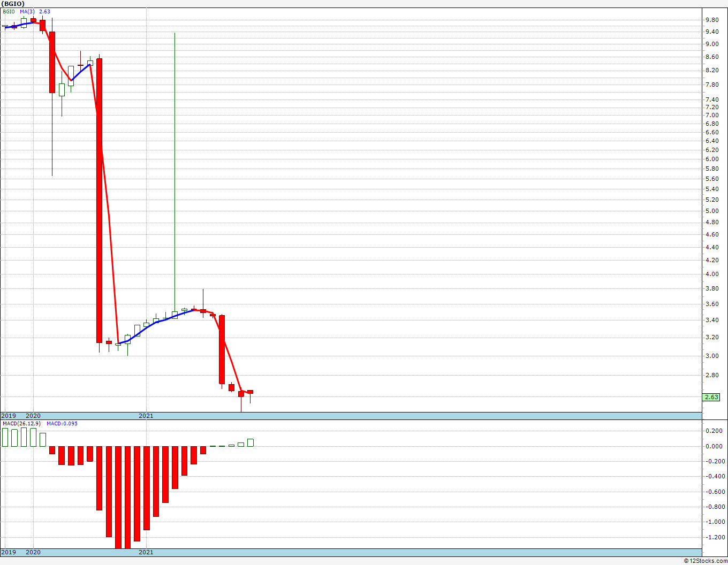The width and height of the screenshot is (728, 565).
Task: Click the 4.00 price axis label
Action: [712, 274]
